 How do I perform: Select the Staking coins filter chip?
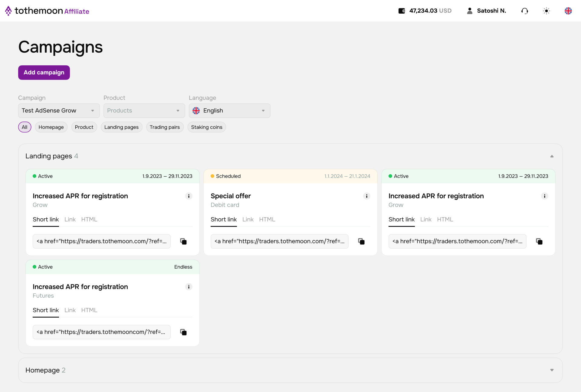tap(207, 127)
